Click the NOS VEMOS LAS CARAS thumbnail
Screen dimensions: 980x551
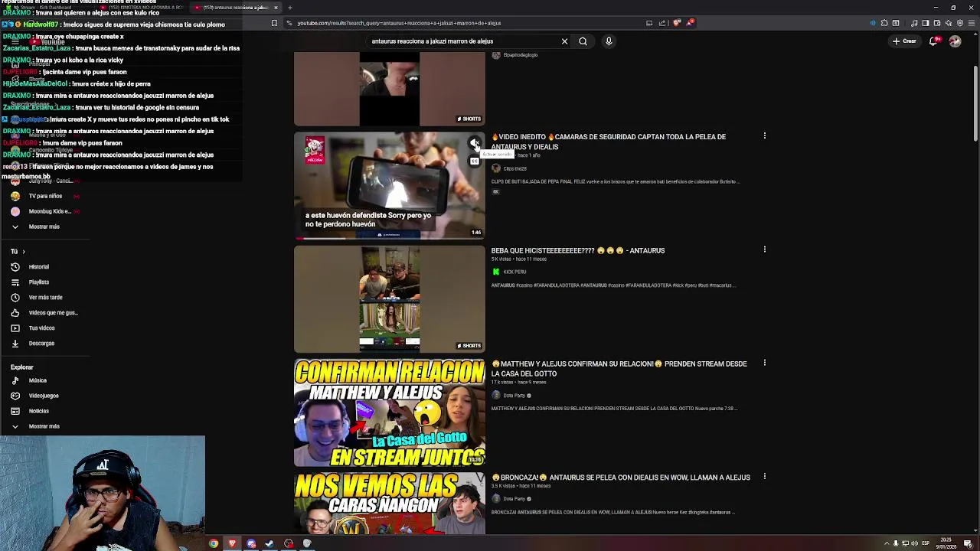[x=390, y=503]
